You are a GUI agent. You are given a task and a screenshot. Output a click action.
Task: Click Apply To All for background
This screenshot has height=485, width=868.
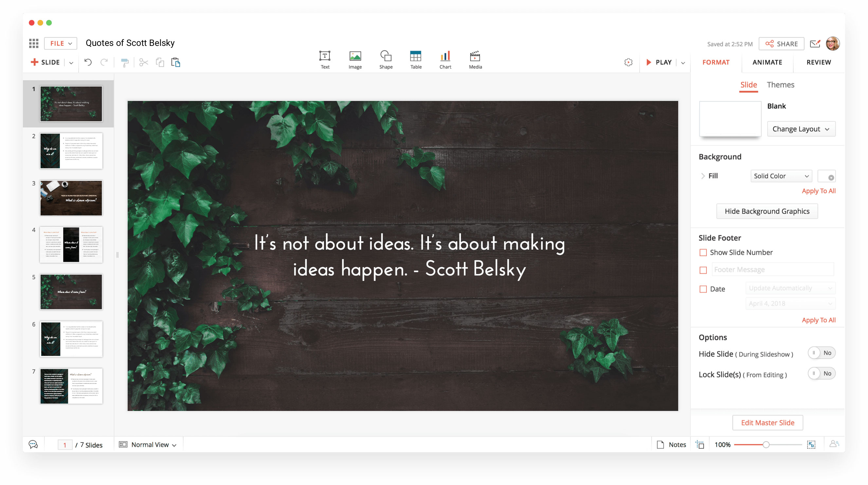(819, 191)
